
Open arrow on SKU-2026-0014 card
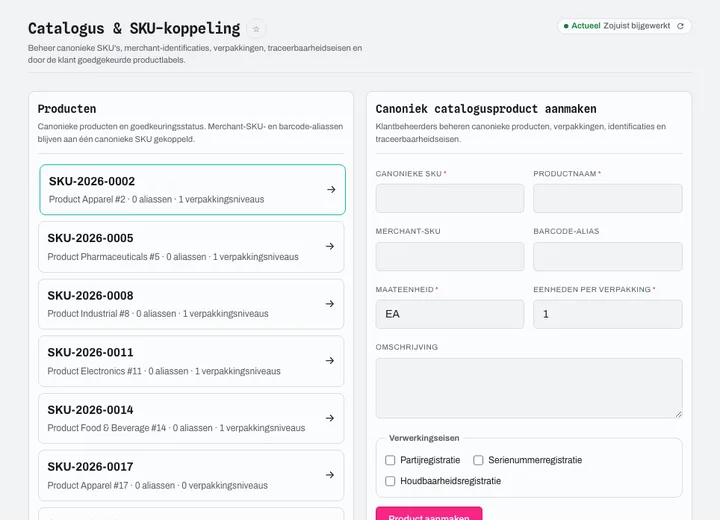click(x=330, y=418)
